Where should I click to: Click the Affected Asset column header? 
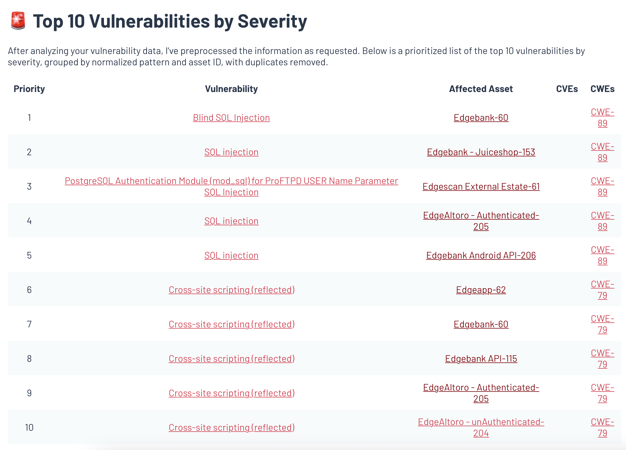coord(481,89)
